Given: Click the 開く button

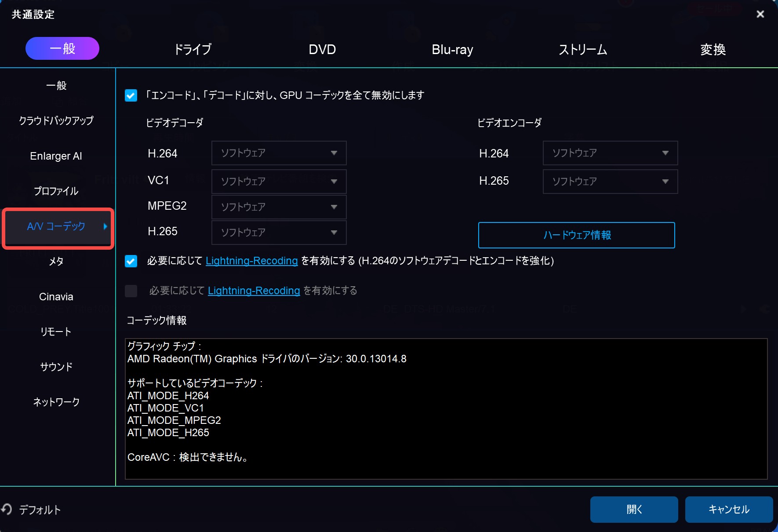Looking at the screenshot, I should 634,510.
